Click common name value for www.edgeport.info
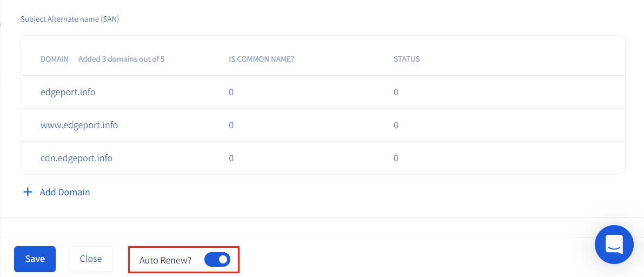644x277 pixels. tap(231, 125)
